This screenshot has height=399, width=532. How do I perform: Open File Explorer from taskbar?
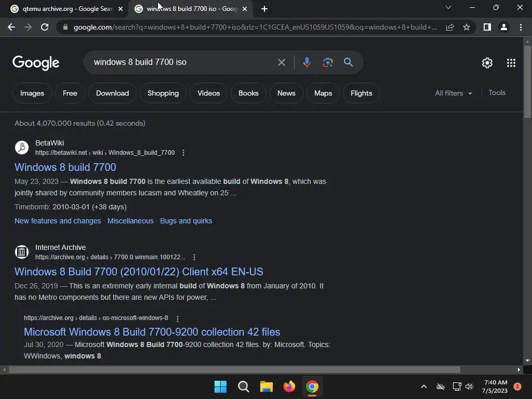(x=267, y=387)
